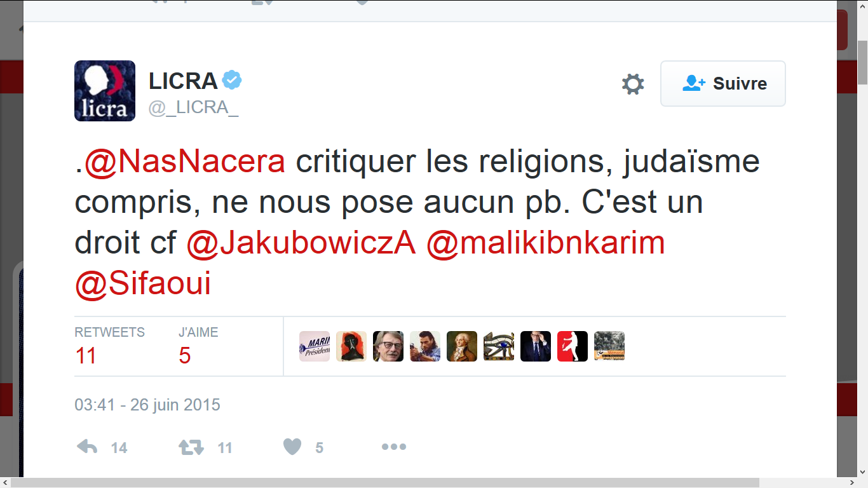Like the tweet with heart icon
Screen dimensions: 868x488
(292, 447)
